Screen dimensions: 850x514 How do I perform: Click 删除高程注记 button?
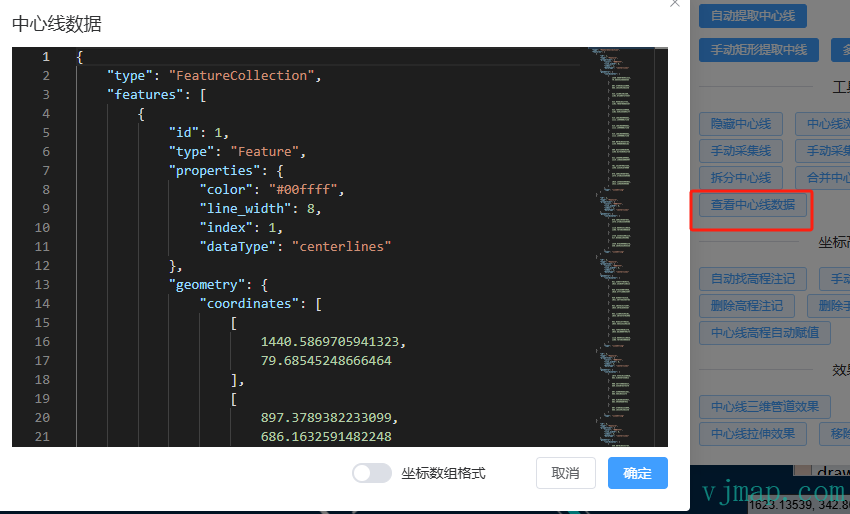click(746, 306)
